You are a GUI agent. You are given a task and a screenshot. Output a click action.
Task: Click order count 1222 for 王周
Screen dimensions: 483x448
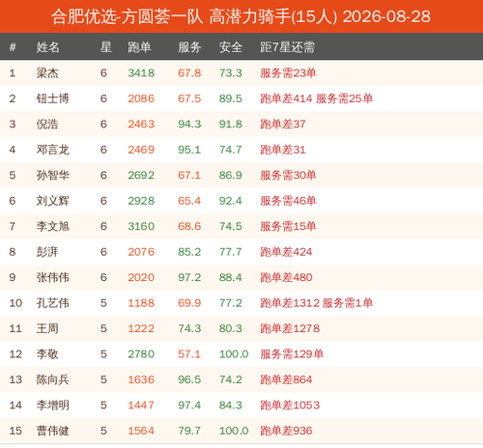click(x=141, y=328)
